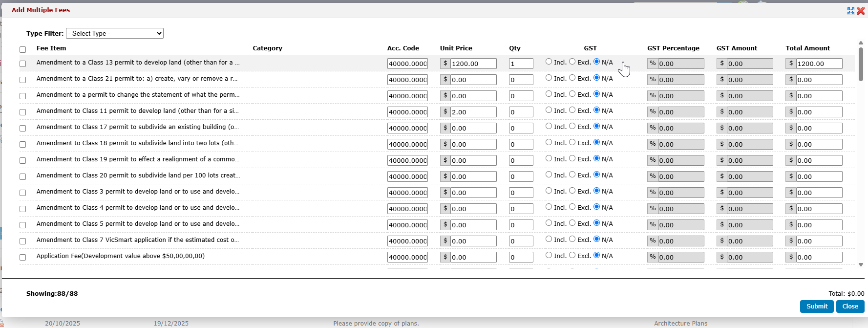Viewport: 868px width, 328px height.
Task: Click Acc. Code field for Class 11 permit row
Action: 407,112
